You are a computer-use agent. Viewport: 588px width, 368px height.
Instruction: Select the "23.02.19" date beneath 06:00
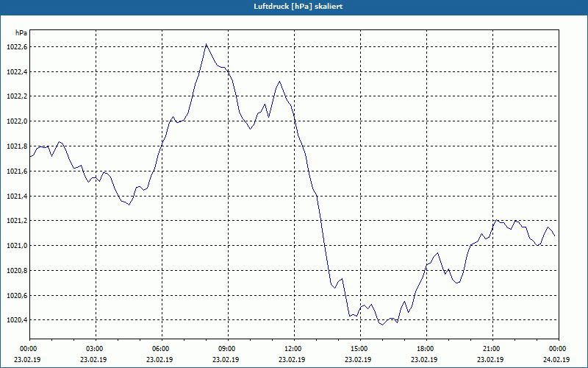coord(159,360)
